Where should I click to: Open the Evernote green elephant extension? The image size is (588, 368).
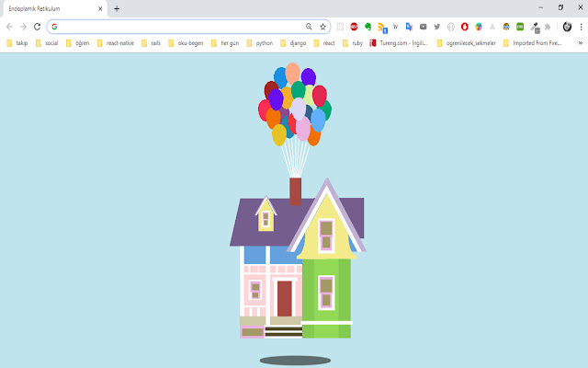(x=367, y=27)
